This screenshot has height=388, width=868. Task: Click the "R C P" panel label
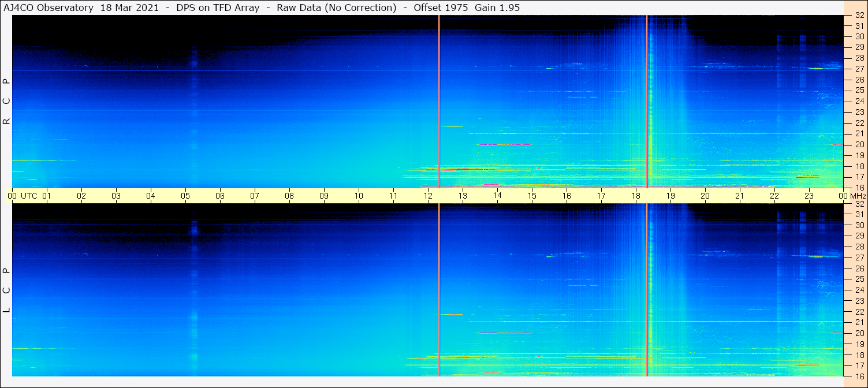point(7,102)
